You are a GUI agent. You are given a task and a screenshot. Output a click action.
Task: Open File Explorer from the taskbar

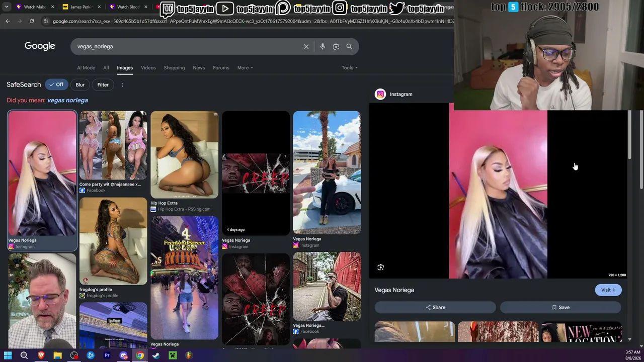pos(57,355)
